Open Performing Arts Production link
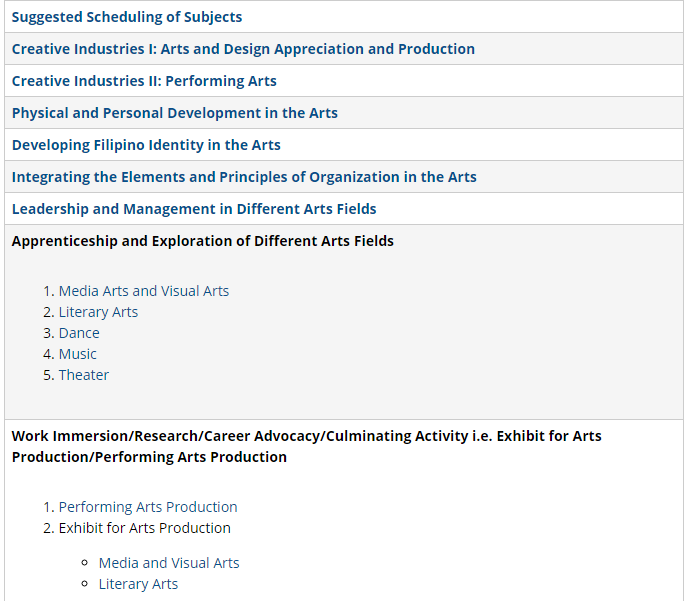Image resolution: width=688 pixels, height=605 pixels. (x=148, y=507)
